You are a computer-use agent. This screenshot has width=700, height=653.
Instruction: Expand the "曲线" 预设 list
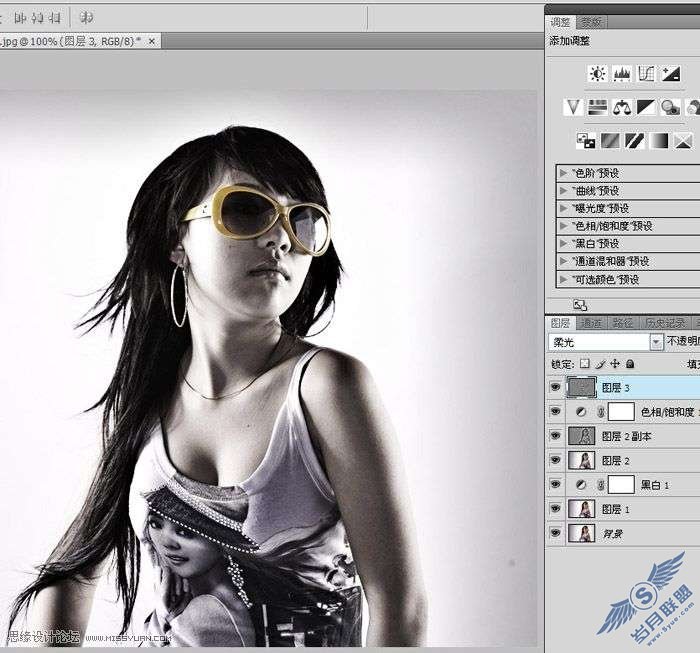[x=563, y=191]
